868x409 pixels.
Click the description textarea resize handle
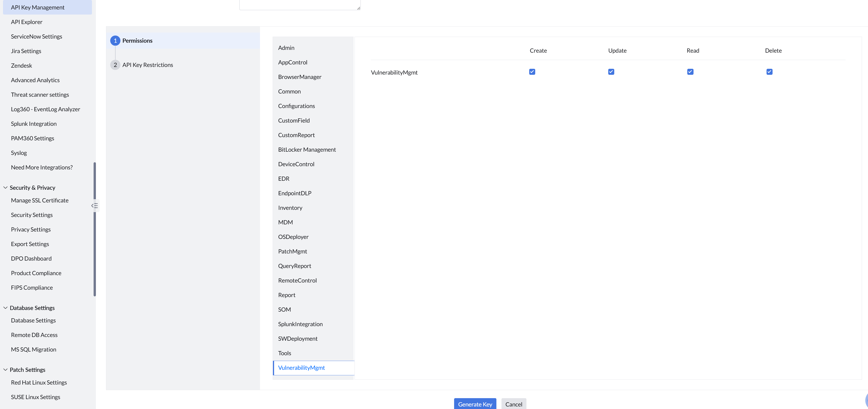coord(358,8)
